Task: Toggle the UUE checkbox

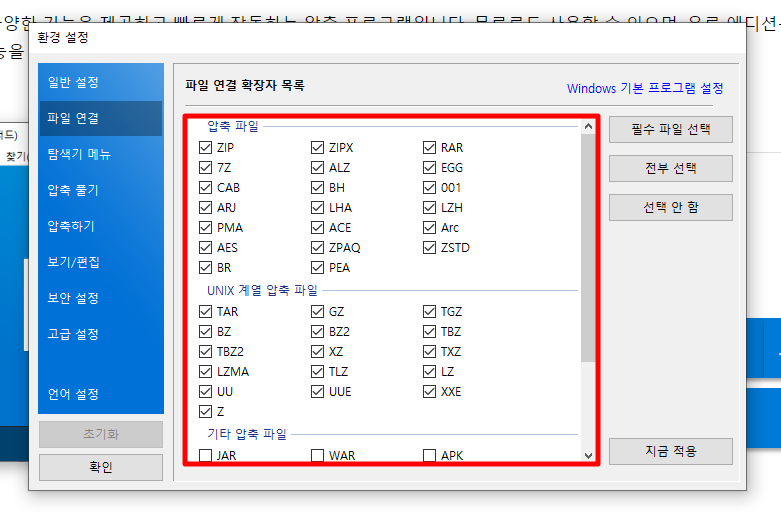Action: point(317,392)
